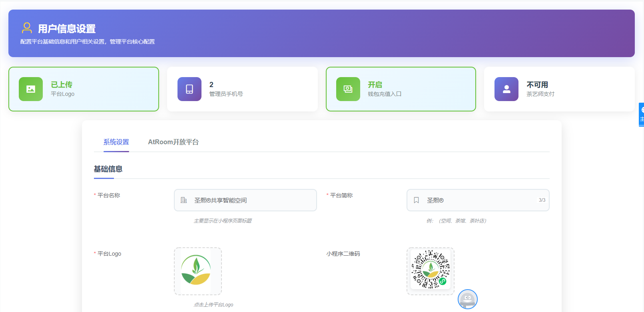Open the floating robot assistant avatar
The height and width of the screenshot is (312, 644).
tap(467, 299)
